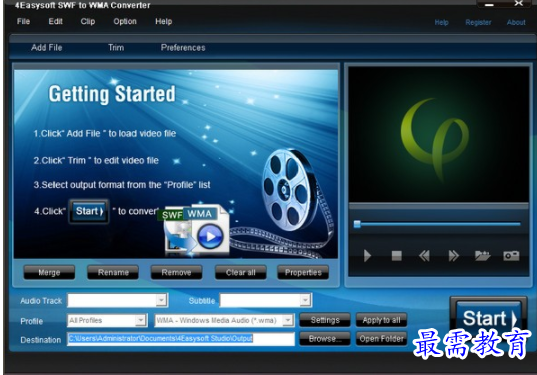Screen dimensions: 537x375
Task: Take a snapshot with camera icon
Action: (511, 255)
